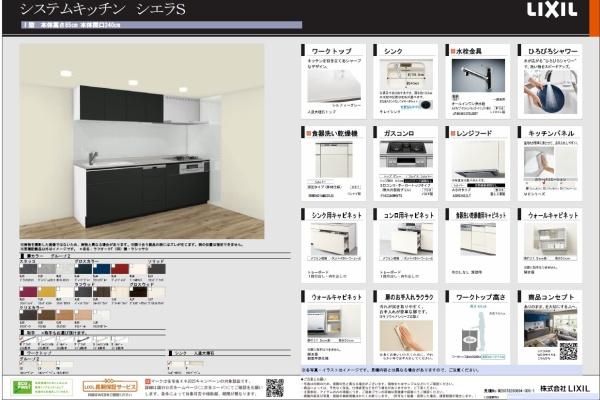Click the コンロ用キャビネット card heading
Screen dimensions: 600x400
(x=409, y=215)
